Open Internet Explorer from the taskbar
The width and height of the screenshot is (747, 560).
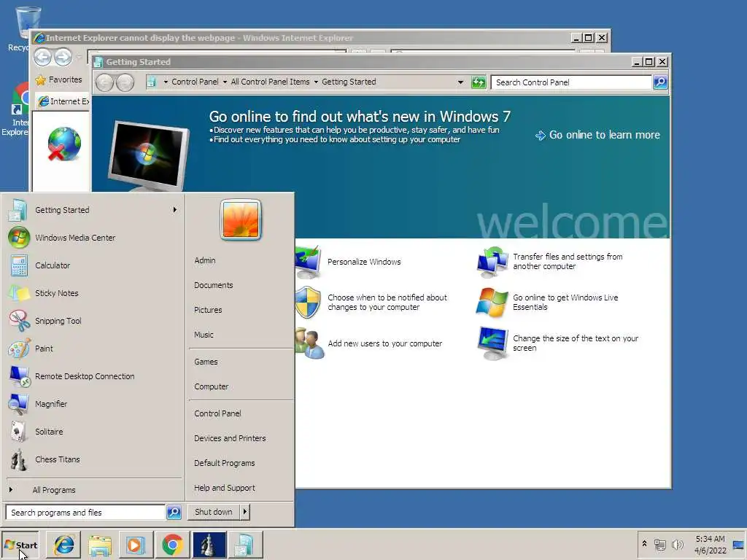[x=64, y=545]
